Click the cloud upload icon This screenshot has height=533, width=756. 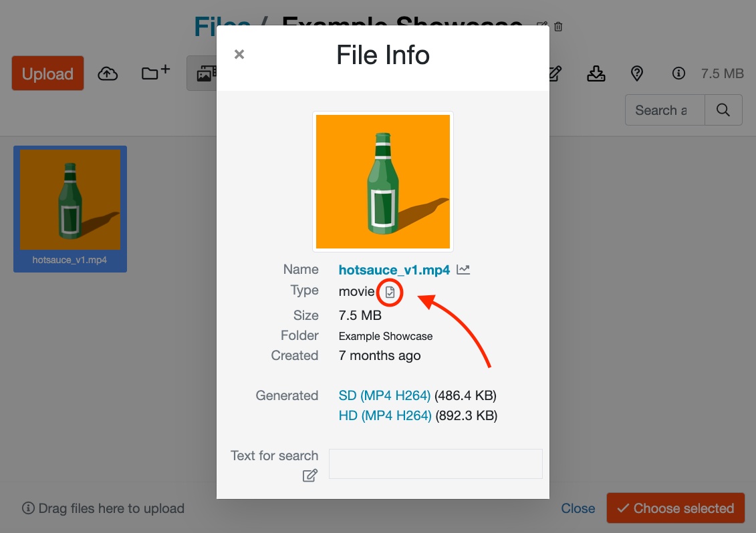click(108, 74)
